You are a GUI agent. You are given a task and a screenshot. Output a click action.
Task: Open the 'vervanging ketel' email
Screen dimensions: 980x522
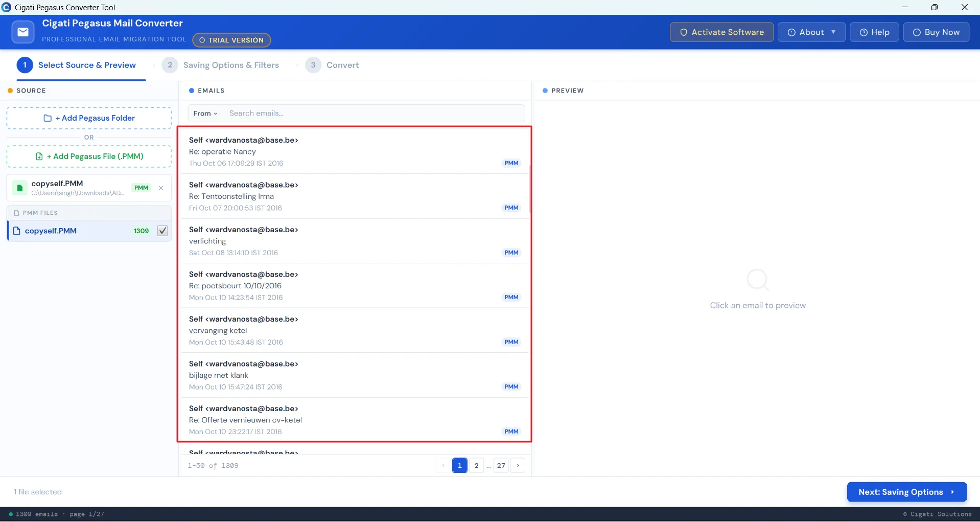point(355,330)
